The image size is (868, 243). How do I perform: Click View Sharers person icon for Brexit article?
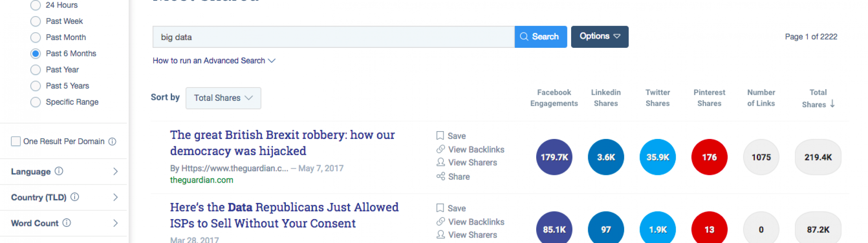click(x=440, y=162)
